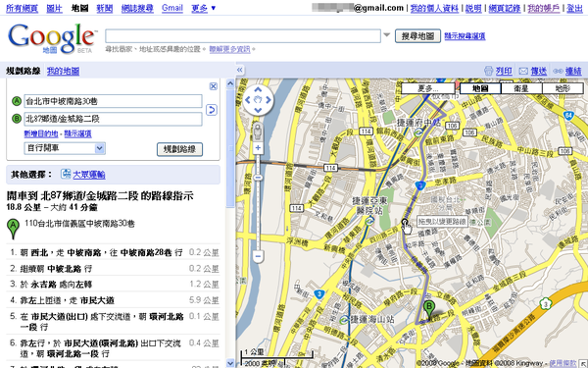Open 新聞 in top navigation

point(105,8)
